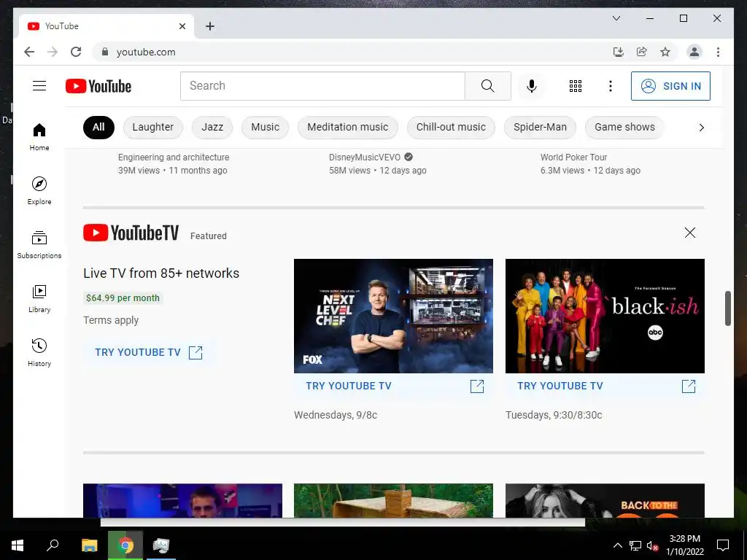
Task: Click the SIGN IN button
Action: click(x=671, y=86)
